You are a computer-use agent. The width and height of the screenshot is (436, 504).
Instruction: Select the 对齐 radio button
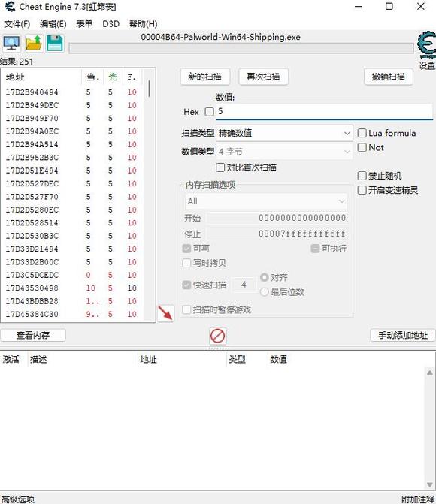tap(264, 277)
